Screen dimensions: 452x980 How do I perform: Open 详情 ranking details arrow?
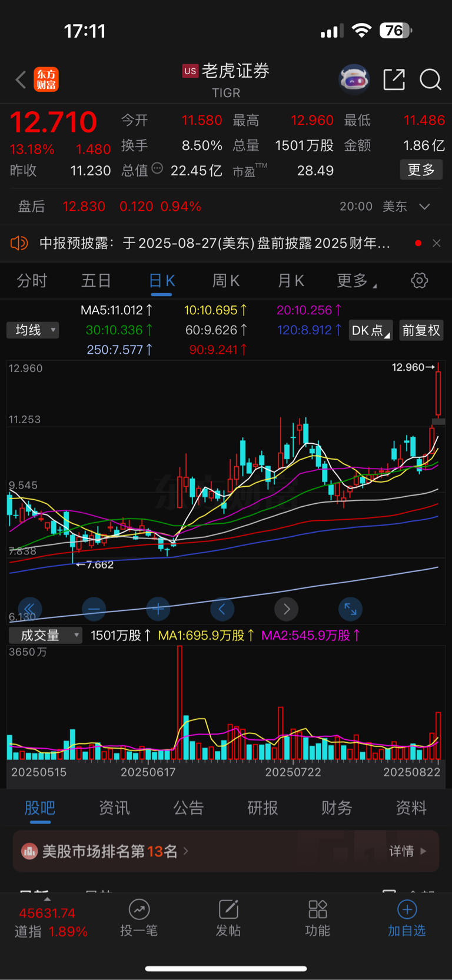click(x=408, y=851)
